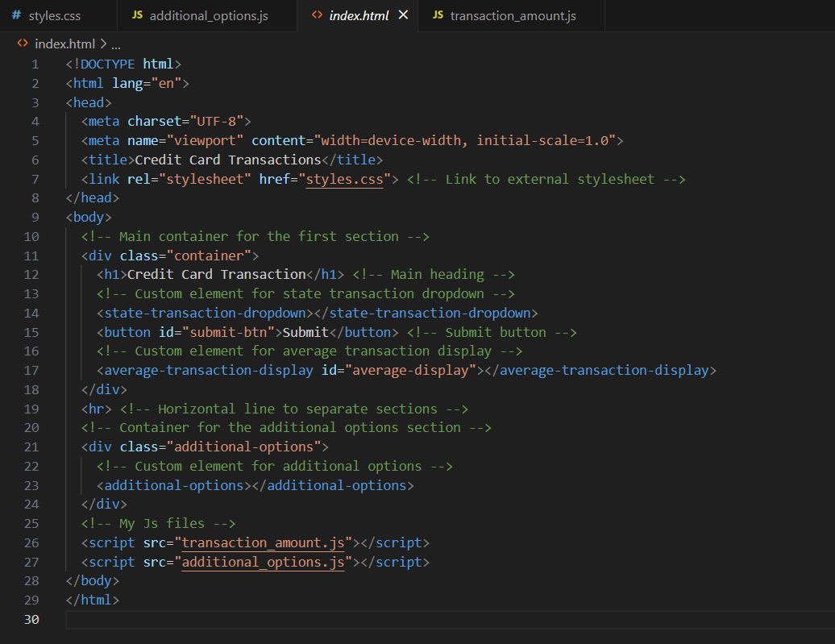This screenshot has width=835, height=644.
Task: Click the "viewport" meta name value
Action: point(205,140)
